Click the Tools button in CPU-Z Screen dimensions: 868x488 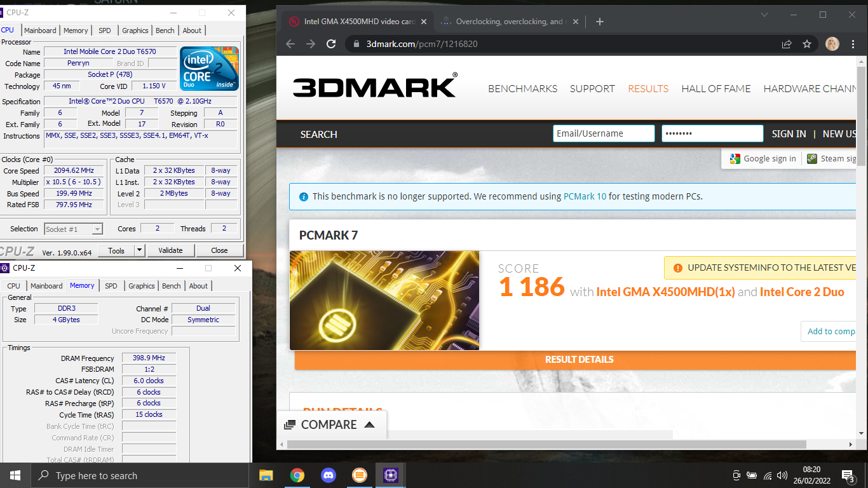click(x=116, y=250)
